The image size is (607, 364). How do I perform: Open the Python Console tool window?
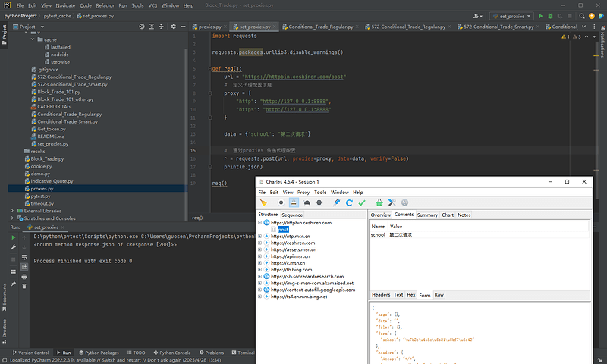pos(175,353)
